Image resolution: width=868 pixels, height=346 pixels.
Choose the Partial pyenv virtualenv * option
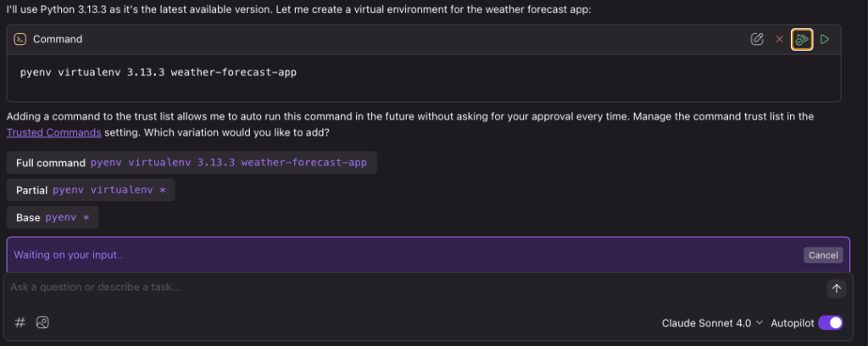coord(91,190)
